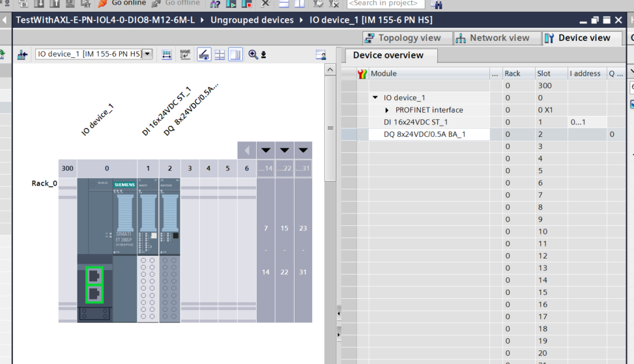This screenshot has width=634, height=364.
Task: Collapse the IO device_1 tree row
Action: 375,98
